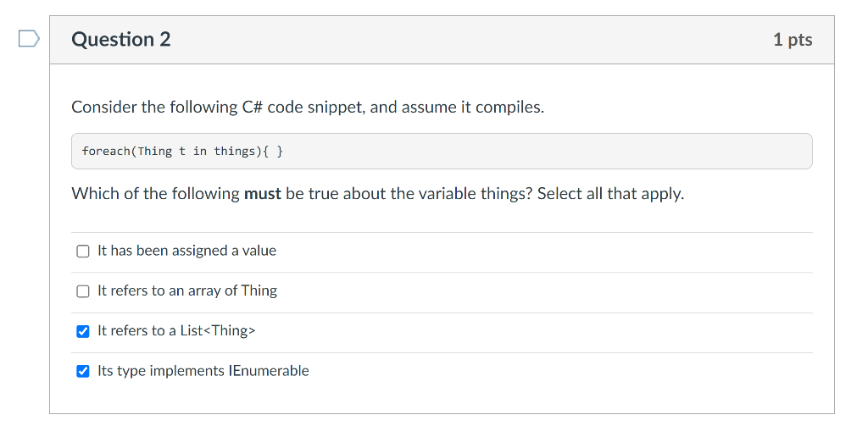Select the answer label 'It refers to an array of Thing'

(187, 290)
